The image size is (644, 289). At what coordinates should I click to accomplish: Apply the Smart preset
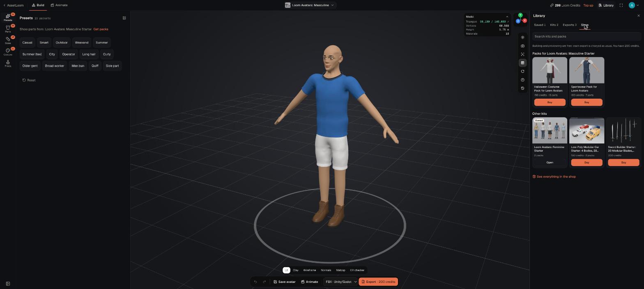click(x=44, y=43)
